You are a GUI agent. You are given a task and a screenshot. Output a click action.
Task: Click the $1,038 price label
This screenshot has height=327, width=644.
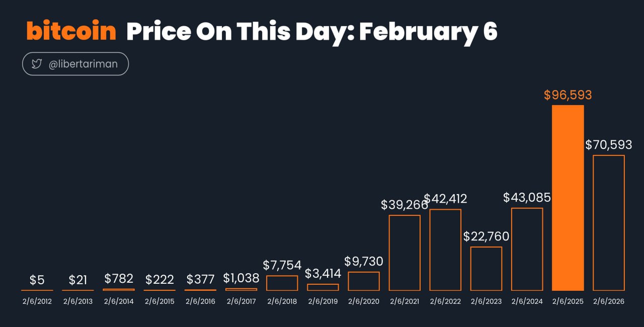click(241, 278)
